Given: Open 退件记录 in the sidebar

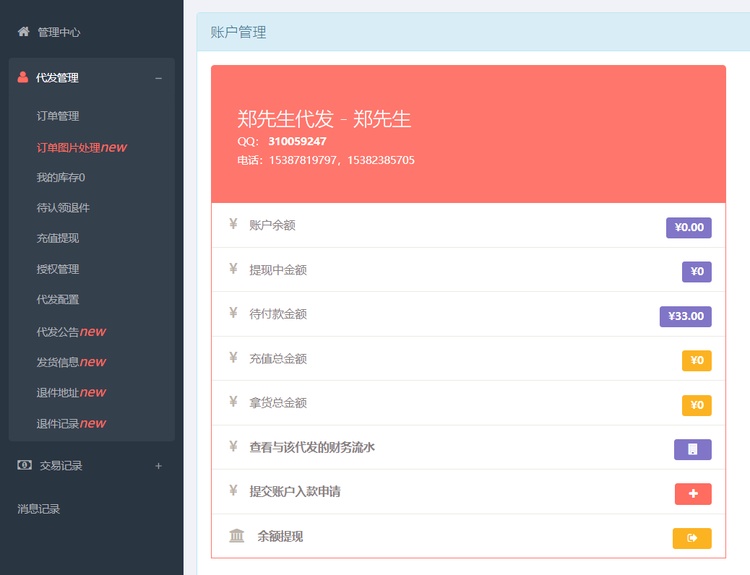Looking at the screenshot, I should 70,423.
